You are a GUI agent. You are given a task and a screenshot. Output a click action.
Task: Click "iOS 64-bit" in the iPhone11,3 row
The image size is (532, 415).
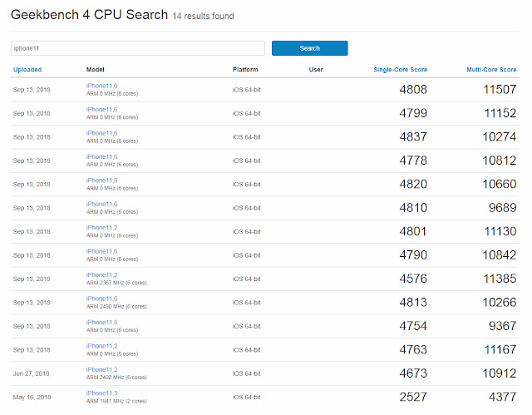[247, 397]
